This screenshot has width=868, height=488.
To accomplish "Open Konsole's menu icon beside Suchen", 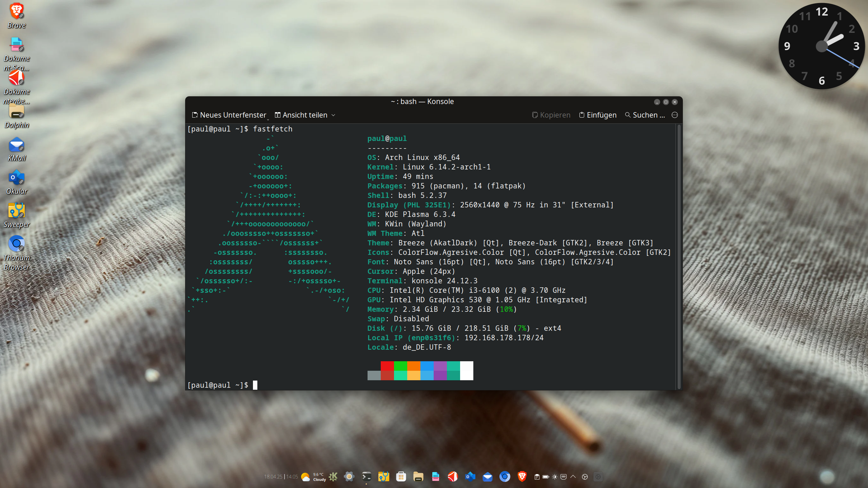I will [x=675, y=115].
